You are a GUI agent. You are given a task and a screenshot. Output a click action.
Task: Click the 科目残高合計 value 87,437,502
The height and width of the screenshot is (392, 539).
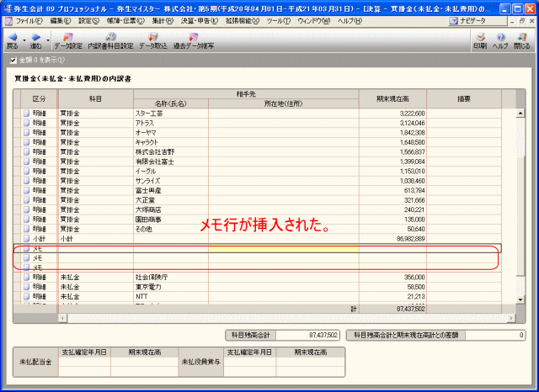point(307,335)
